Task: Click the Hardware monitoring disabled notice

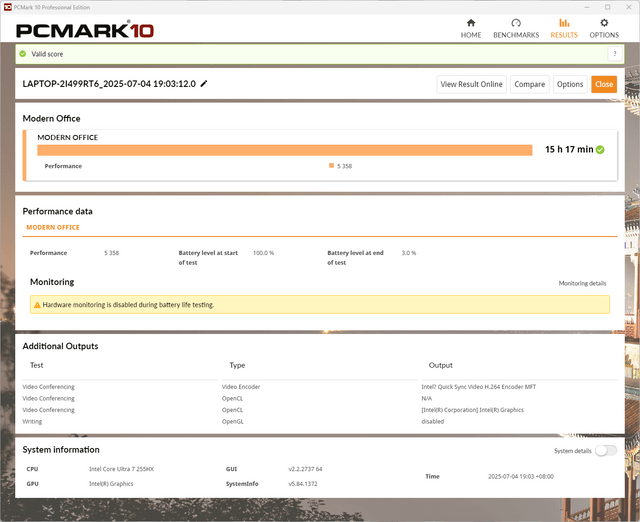Action: tap(320, 305)
